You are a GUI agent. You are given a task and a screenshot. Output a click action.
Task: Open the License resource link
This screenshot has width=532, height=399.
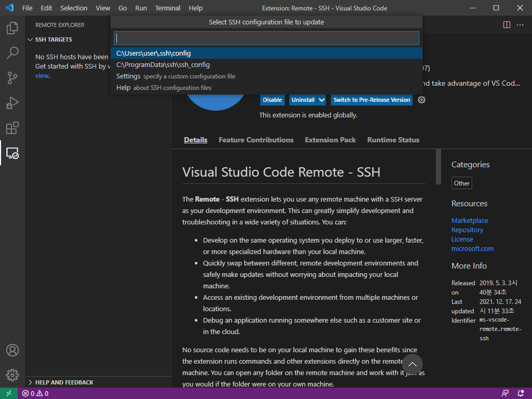click(x=462, y=239)
